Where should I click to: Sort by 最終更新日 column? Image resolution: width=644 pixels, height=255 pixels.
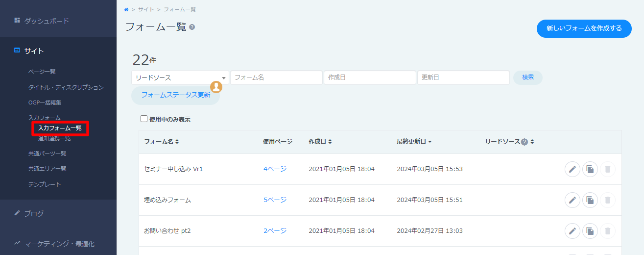(414, 142)
